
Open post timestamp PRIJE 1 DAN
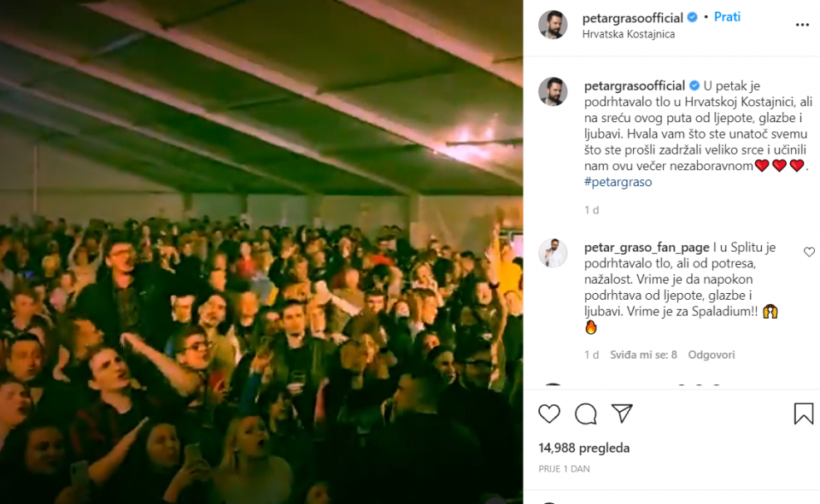[x=564, y=469]
